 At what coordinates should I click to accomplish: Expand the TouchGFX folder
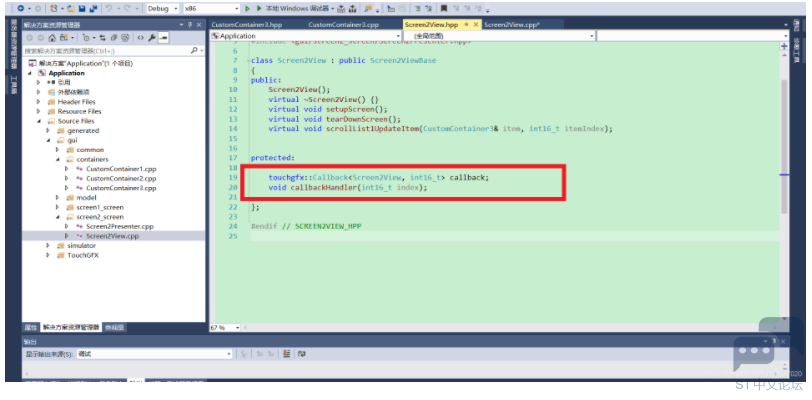(48, 255)
